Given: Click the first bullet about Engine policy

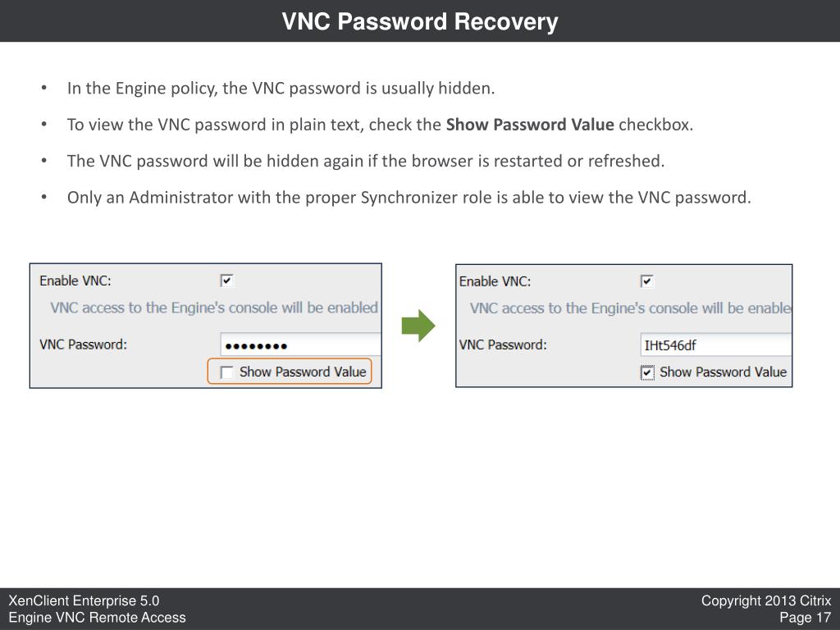Looking at the screenshot, I should point(281,89).
